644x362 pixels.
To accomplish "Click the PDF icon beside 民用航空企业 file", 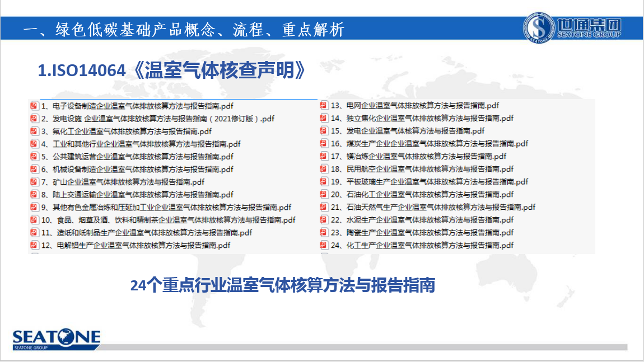I will [x=324, y=169].
